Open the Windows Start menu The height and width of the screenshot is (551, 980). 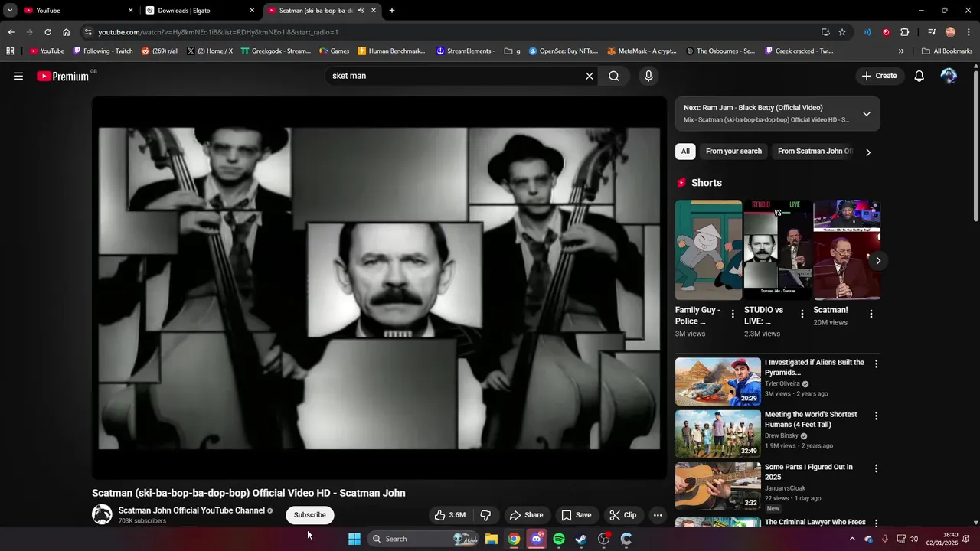354,539
